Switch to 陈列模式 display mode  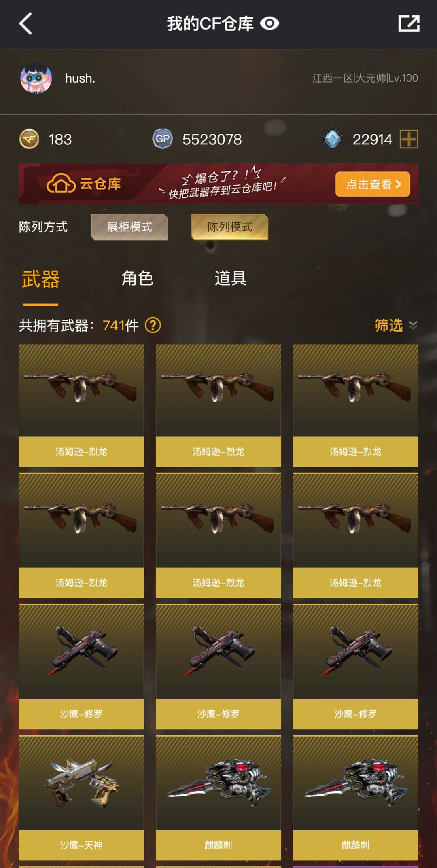[229, 227]
